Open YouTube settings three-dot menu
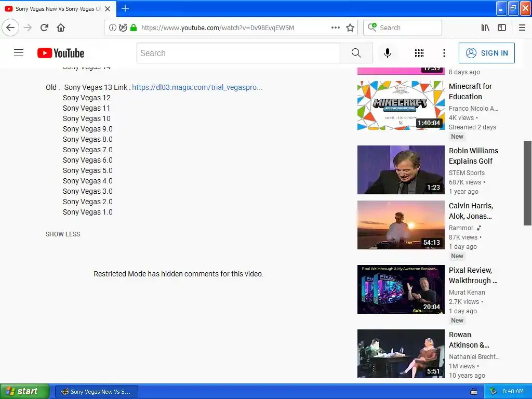 [x=444, y=53]
